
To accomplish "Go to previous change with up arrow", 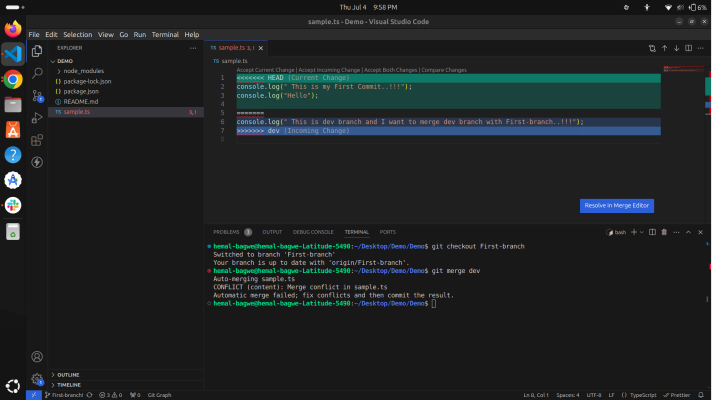I will pyautogui.click(x=664, y=48).
